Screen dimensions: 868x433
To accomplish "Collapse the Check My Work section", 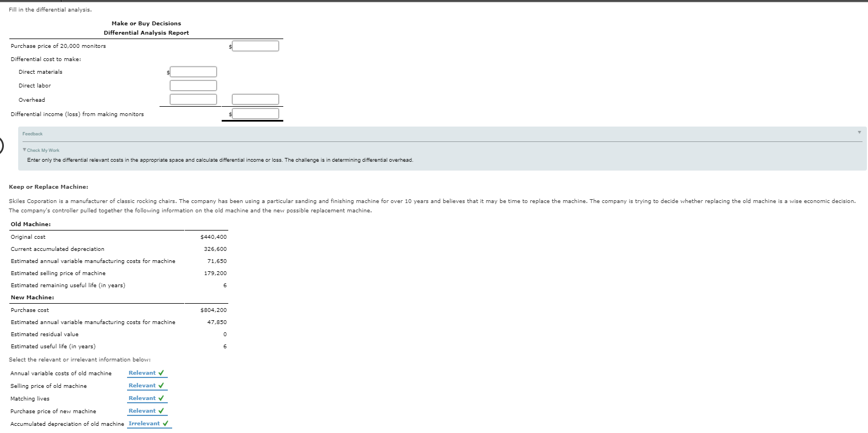I will (25, 150).
